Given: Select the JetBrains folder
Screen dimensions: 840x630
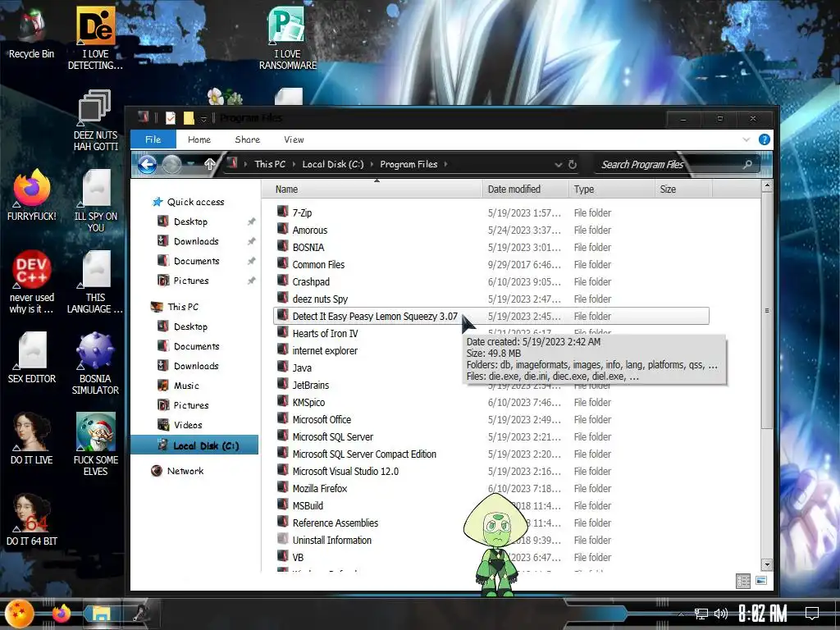Looking at the screenshot, I should pyautogui.click(x=310, y=386).
